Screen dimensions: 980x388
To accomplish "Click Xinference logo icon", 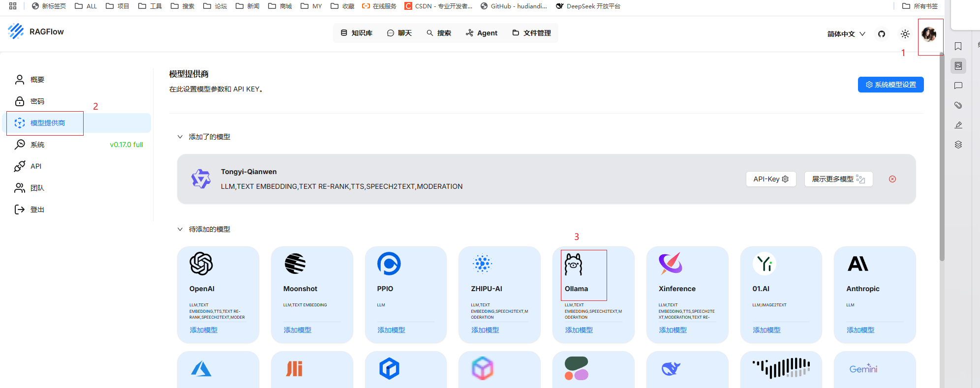I will click(671, 264).
